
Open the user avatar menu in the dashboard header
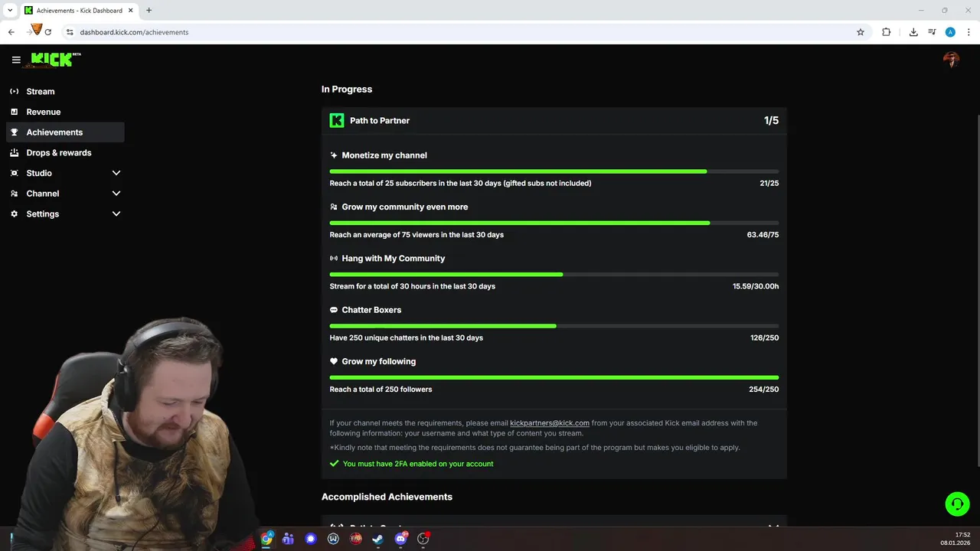pos(951,60)
